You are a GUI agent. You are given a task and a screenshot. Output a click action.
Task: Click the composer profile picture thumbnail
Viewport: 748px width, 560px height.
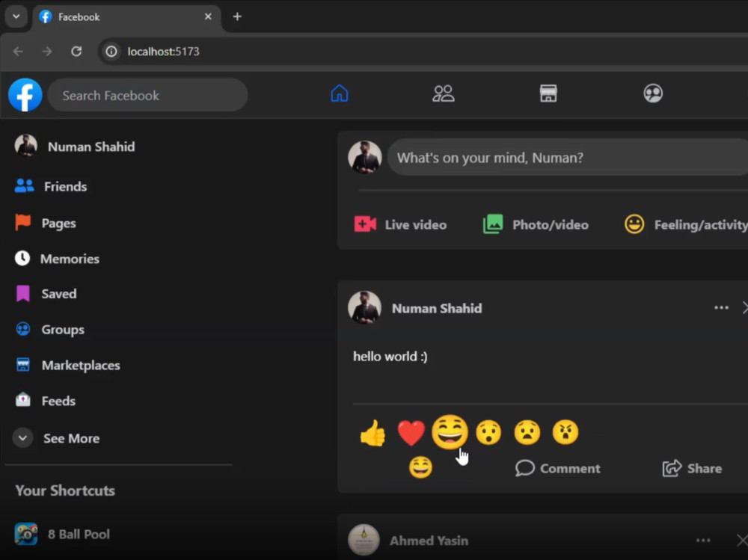[x=365, y=157]
